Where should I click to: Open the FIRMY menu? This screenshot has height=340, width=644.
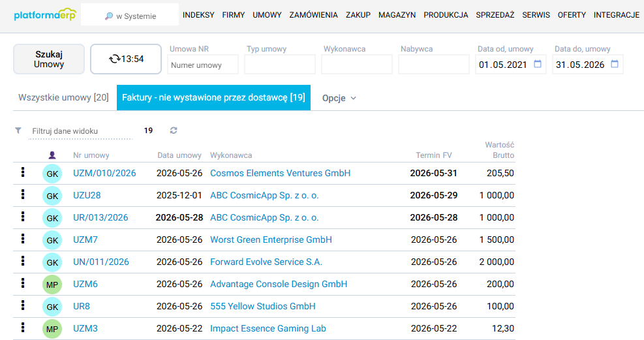coord(234,15)
